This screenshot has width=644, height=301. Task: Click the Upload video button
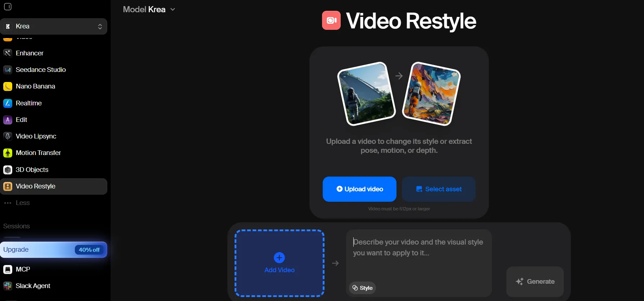pos(359,189)
